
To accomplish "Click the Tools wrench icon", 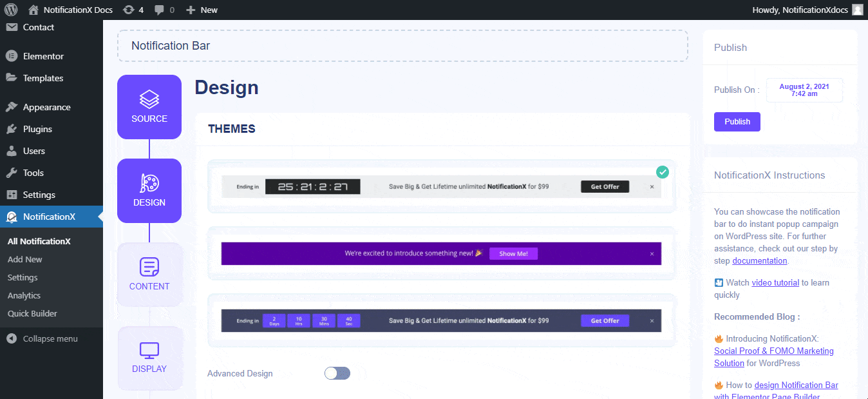I will 12,173.
